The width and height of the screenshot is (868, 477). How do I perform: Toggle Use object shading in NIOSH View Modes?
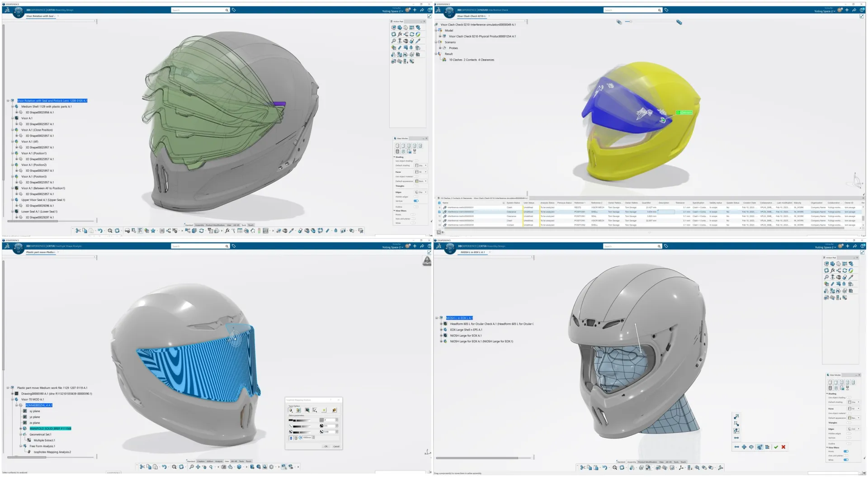[x=849, y=397]
